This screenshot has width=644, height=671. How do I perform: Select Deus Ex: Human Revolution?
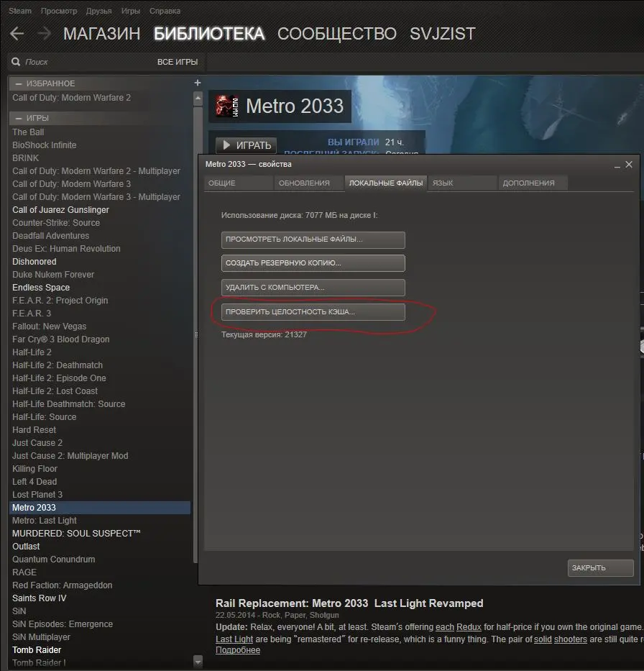point(66,249)
